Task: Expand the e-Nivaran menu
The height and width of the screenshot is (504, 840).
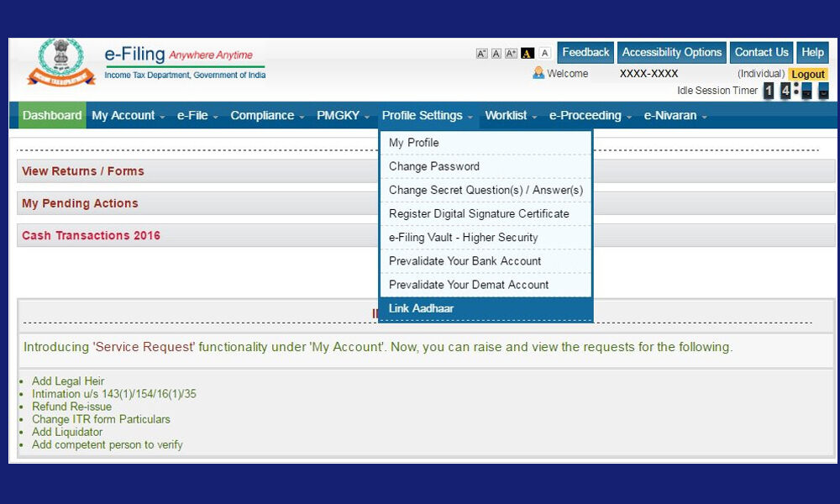Action: [675, 115]
